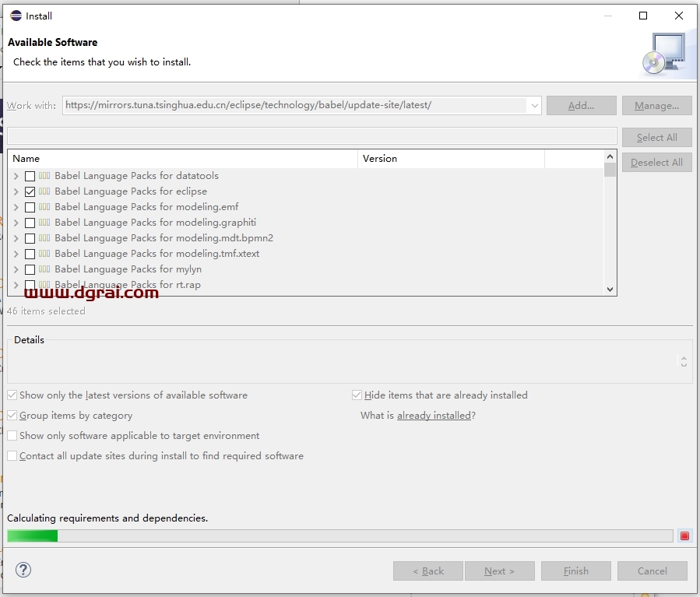Click the category icon for modeling.tmf.xtext packs
This screenshot has width=700, height=597.
pyautogui.click(x=44, y=254)
